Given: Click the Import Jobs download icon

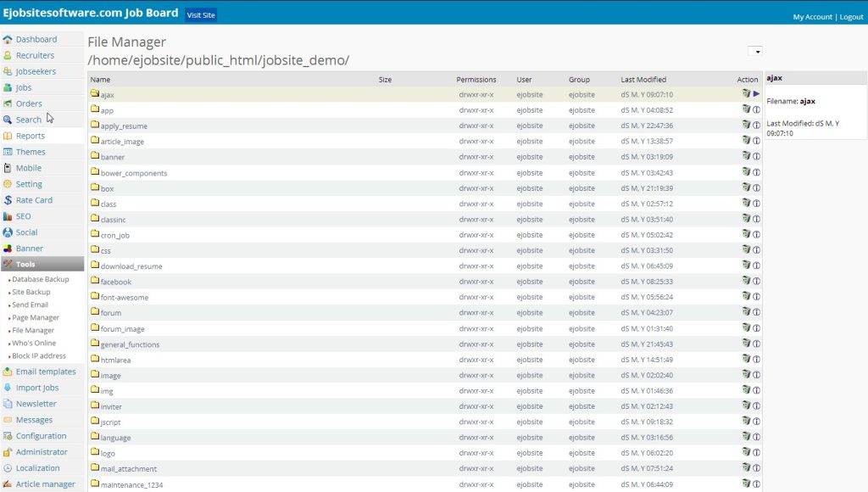Looking at the screenshot, I should (x=7, y=388).
